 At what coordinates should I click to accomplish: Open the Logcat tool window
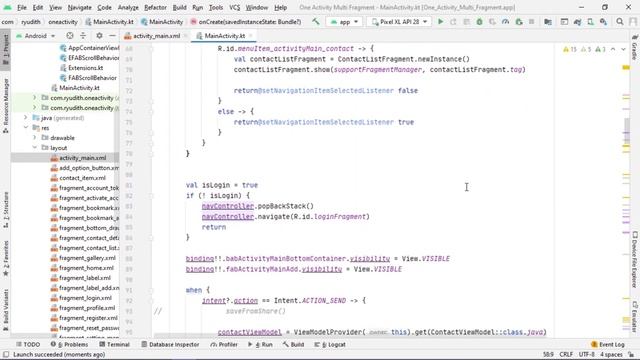click(330, 344)
